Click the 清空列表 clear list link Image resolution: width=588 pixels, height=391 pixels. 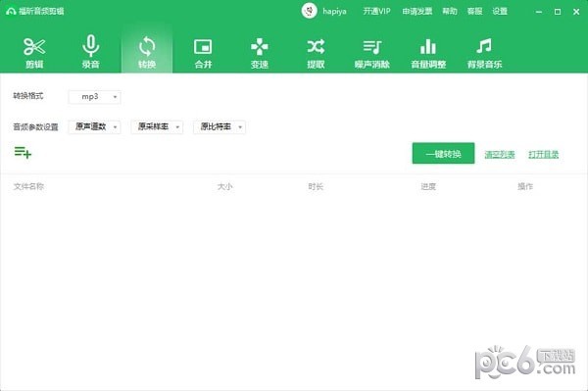click(x=500, y=154)
